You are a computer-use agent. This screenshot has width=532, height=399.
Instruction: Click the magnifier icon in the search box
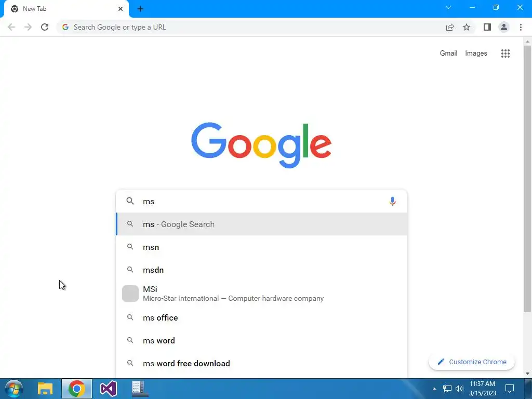130,201
